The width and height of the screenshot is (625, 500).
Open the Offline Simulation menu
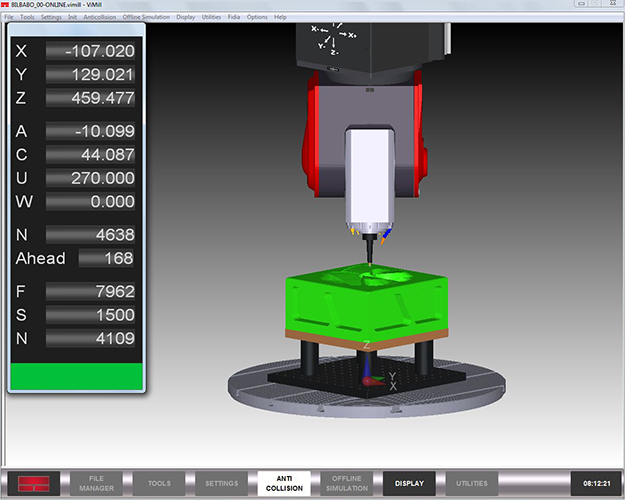146,17
